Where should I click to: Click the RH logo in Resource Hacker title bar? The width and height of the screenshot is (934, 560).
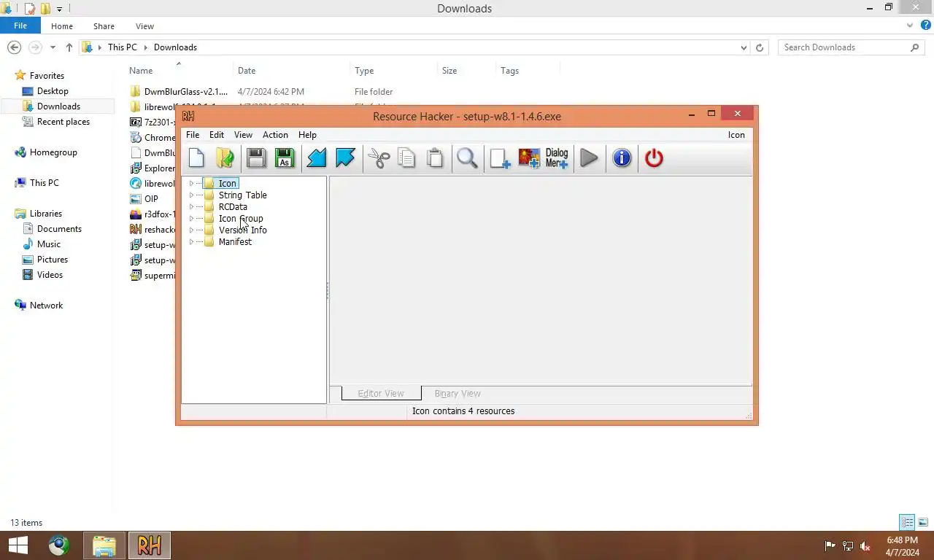click(188, 116)
